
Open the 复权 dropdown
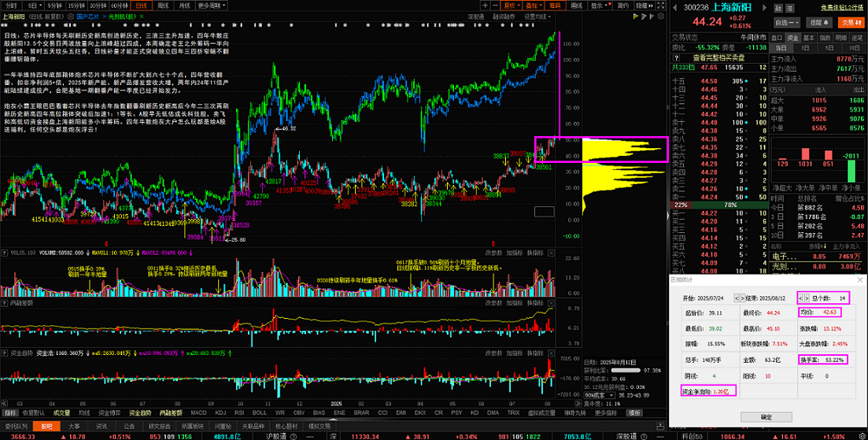click(x=512, y=6)
